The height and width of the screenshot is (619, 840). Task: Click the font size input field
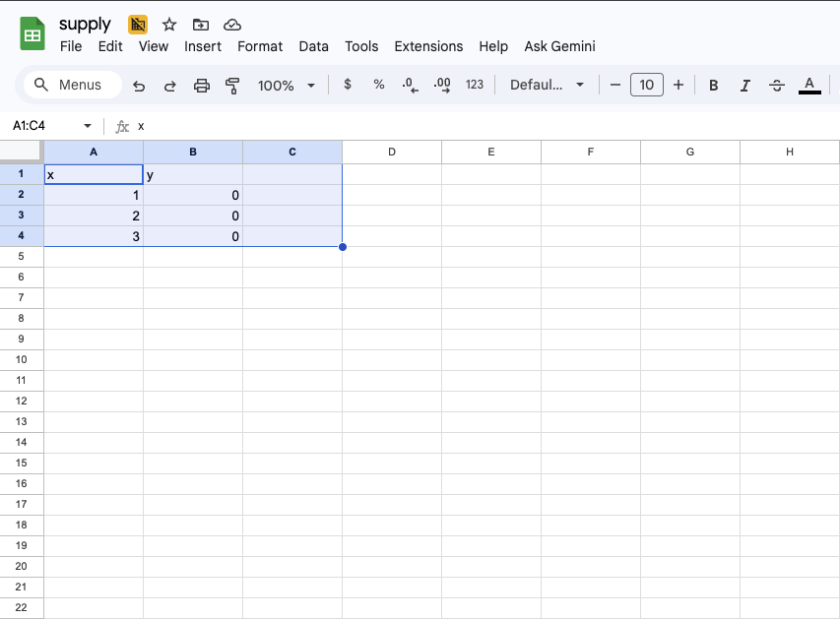pyautogui.click(x=646, y=86)
